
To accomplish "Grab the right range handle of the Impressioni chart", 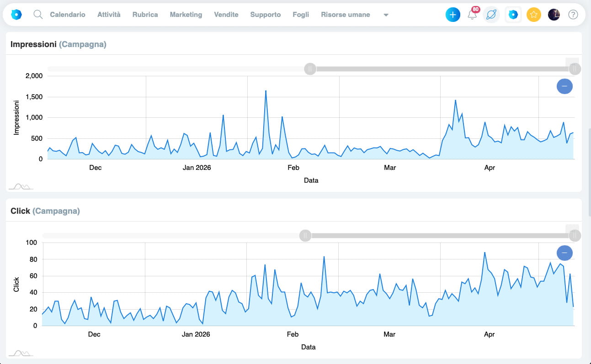I will pyautogui.click(x=575, y=69).
